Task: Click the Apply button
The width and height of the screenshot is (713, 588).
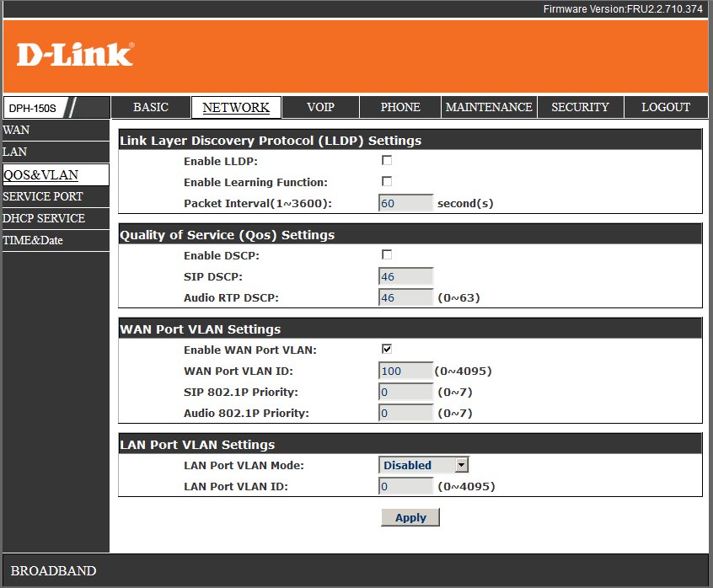Action: tap(410, 517)
